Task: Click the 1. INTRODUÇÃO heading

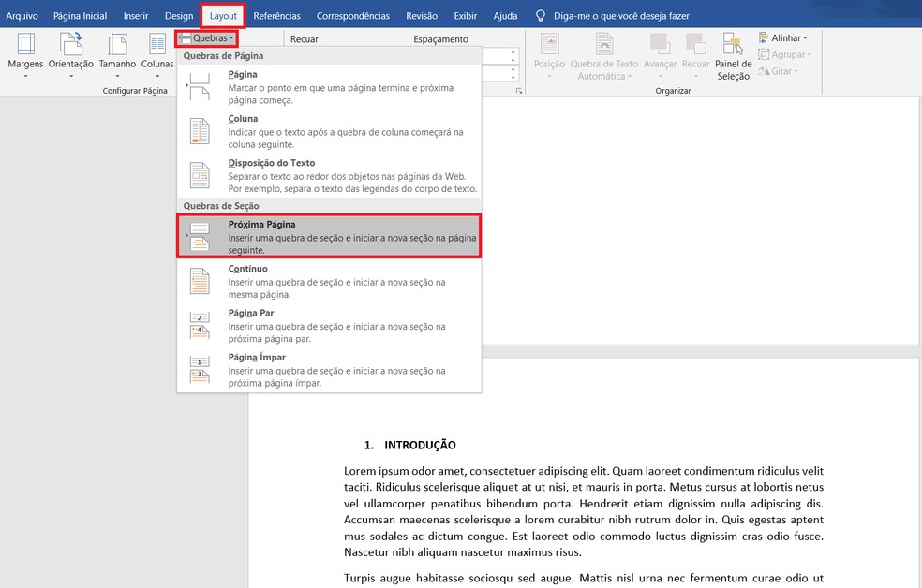Action: coord(409,446)
